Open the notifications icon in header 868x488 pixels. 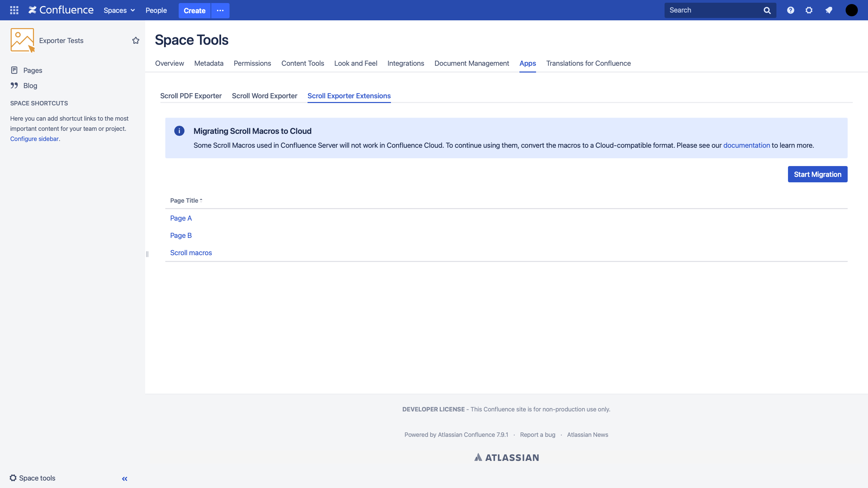click(829, 10)
